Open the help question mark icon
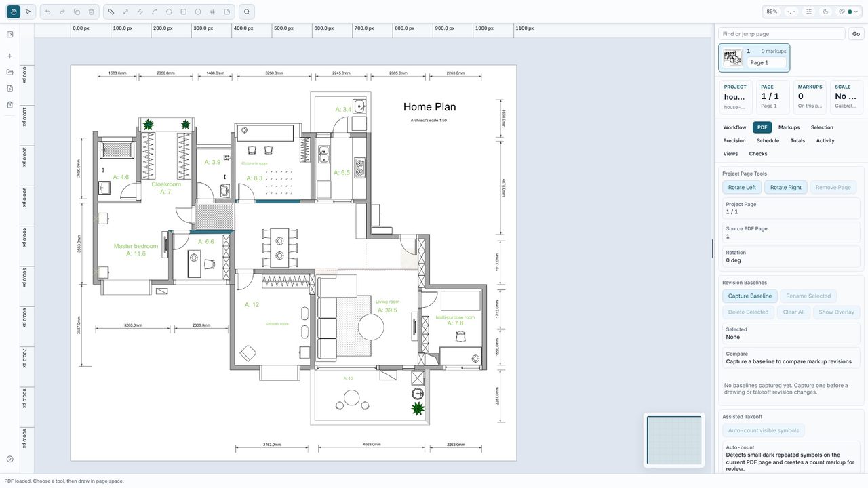This screenshot has width=868, height=488. 10,460
